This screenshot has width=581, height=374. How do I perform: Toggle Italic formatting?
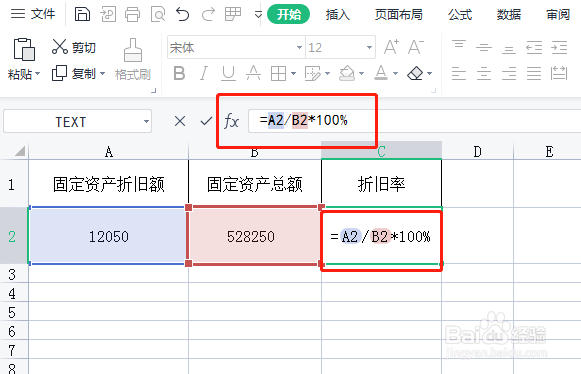click(203, 73)
